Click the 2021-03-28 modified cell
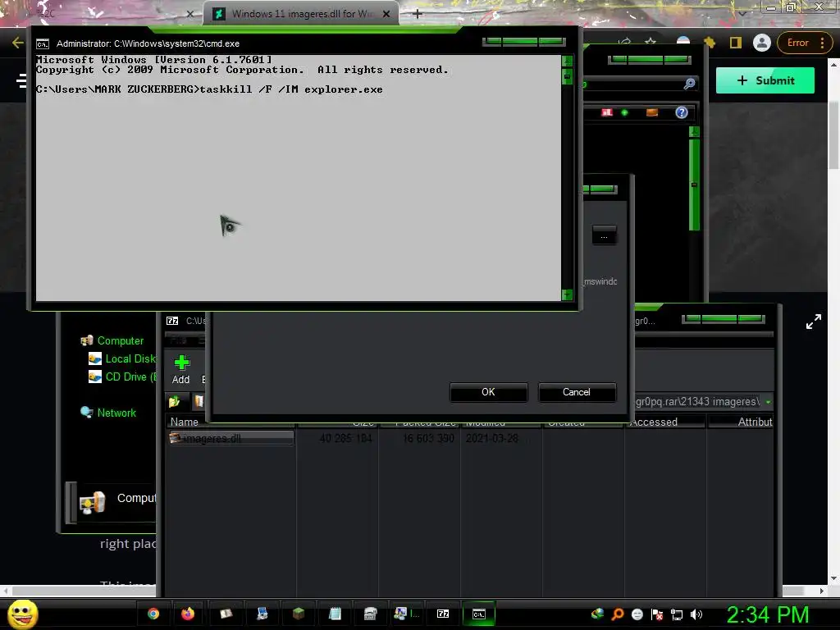Image resolution: width=840 pixels, height=630 pixels. 492,438
